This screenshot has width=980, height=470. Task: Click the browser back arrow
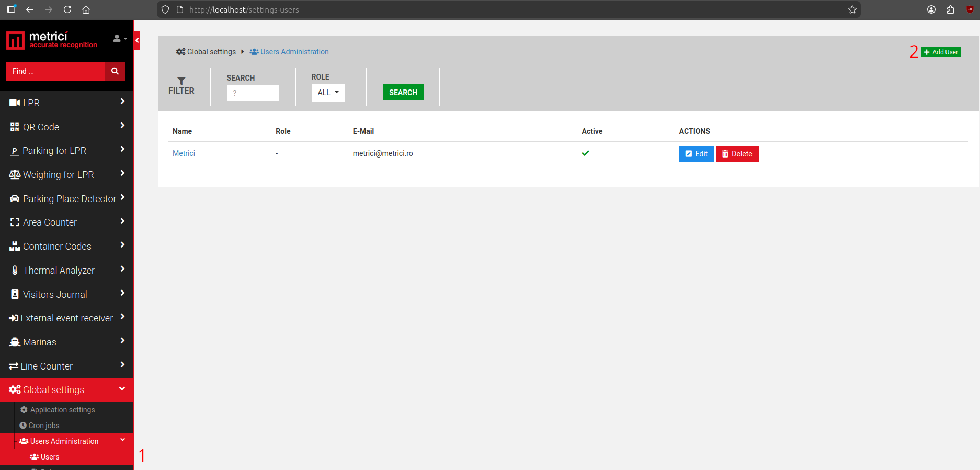[30, 9]
